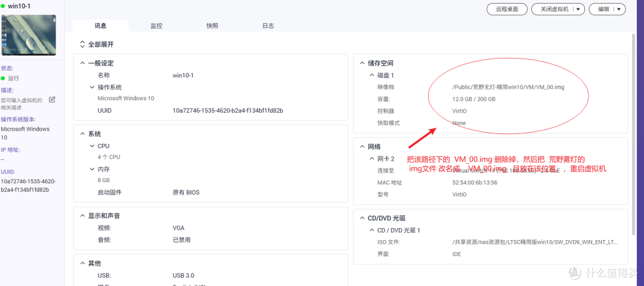Collapse the 系统 section
The height and width of the screenshot is (286, 644).
(x=82, y=134)
